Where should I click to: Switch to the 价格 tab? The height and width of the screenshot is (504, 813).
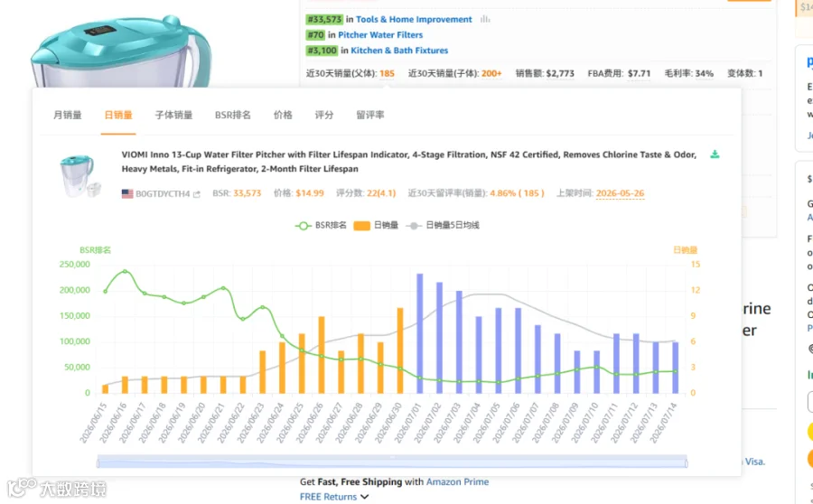click(283, 115)
